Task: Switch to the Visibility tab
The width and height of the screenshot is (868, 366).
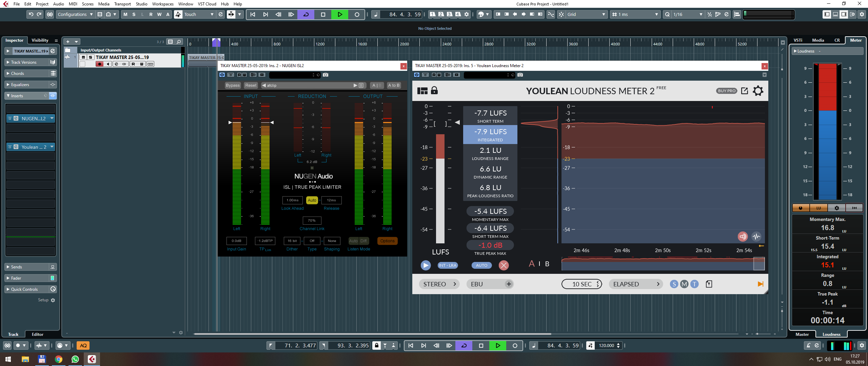Action: [x=40, y=40]
